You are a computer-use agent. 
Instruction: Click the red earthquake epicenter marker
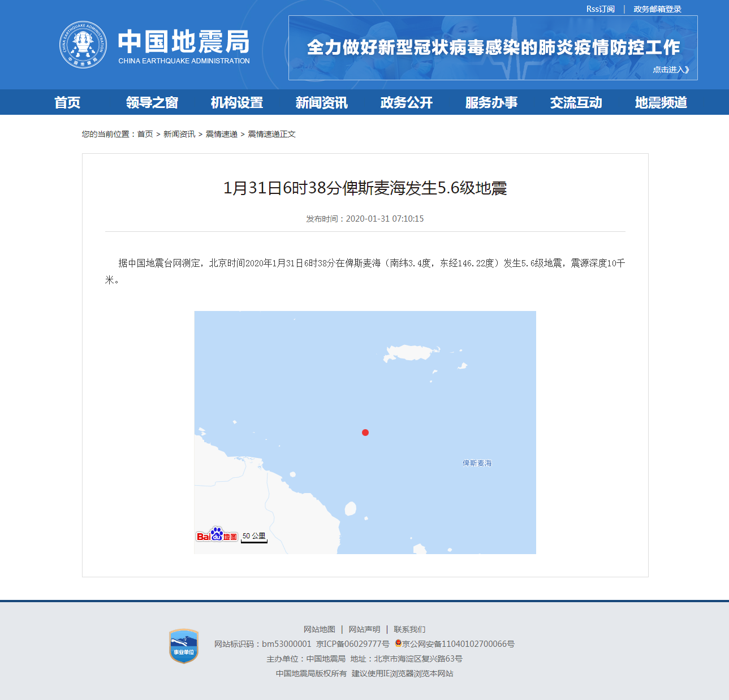tap(365, 433)
